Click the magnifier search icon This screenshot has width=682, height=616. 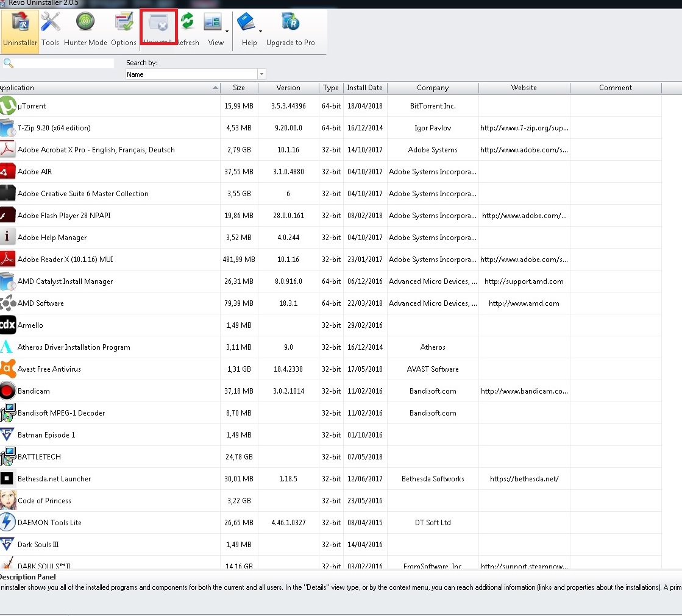[x=9, y=63]
